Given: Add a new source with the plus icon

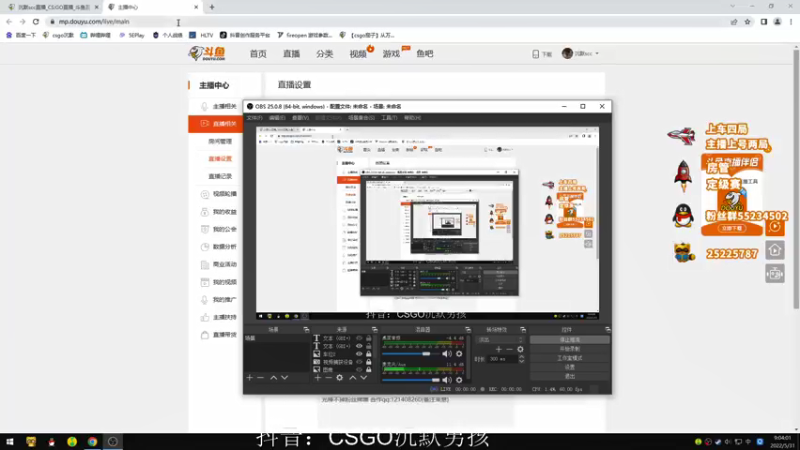Looking at the screenshot, I should click(317, 378).
